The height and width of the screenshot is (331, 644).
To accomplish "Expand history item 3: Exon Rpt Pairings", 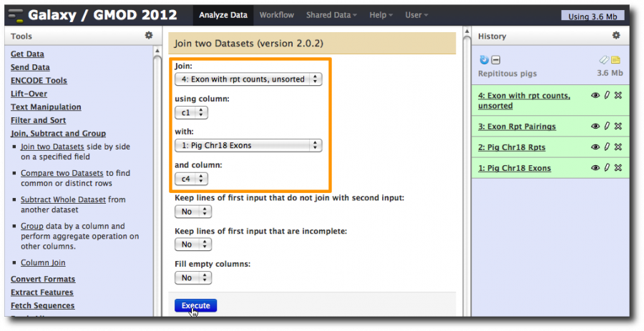I will (x=517, y=127).
